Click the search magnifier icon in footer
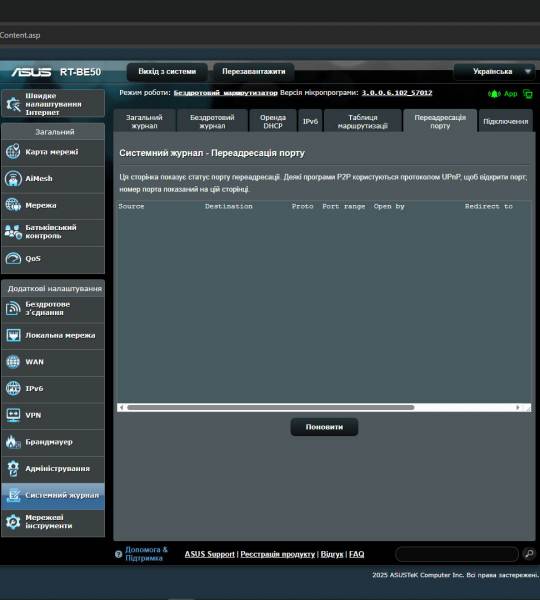540x600 pixels. [529, 554]
